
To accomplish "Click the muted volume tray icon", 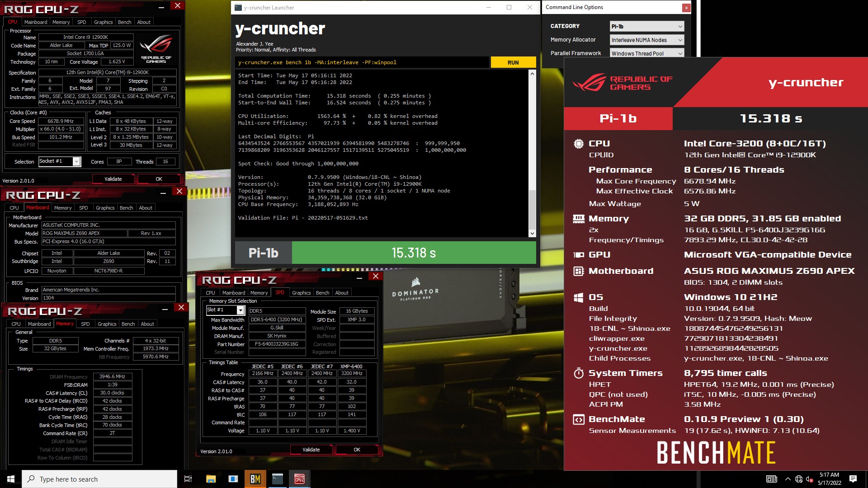I will point(809,479).
